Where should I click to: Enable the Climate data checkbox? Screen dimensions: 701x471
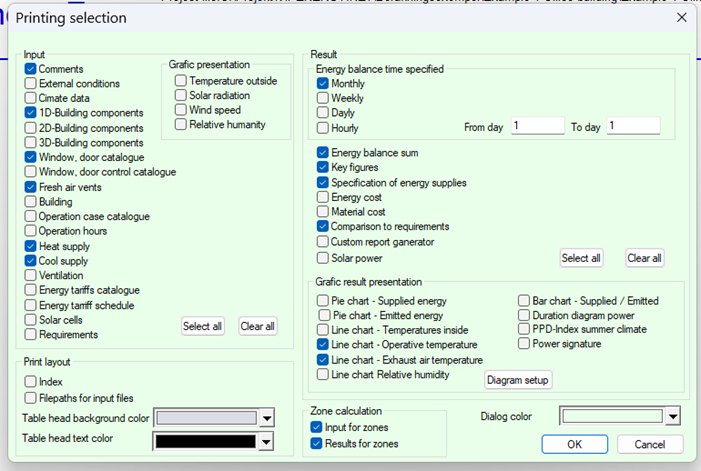coord(31,99)
